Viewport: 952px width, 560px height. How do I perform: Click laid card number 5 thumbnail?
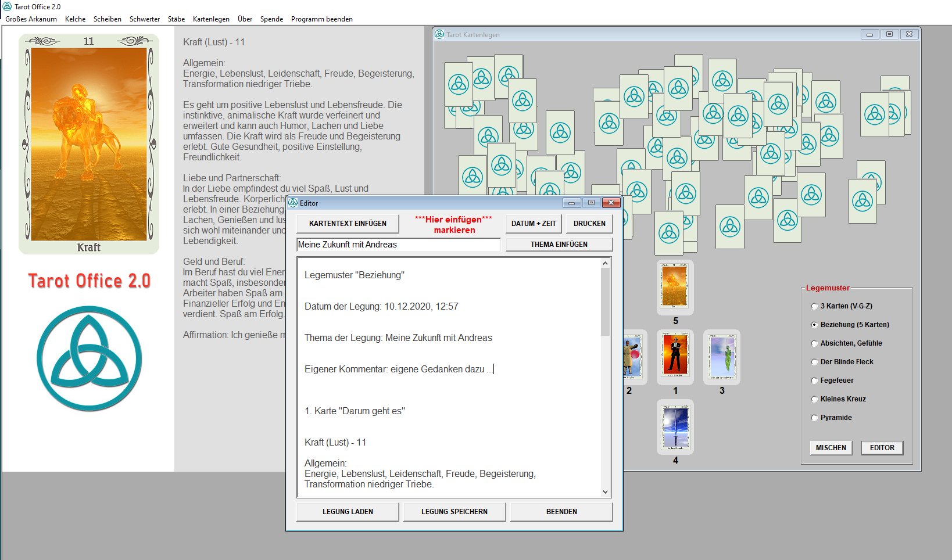[x=675, y=287]
